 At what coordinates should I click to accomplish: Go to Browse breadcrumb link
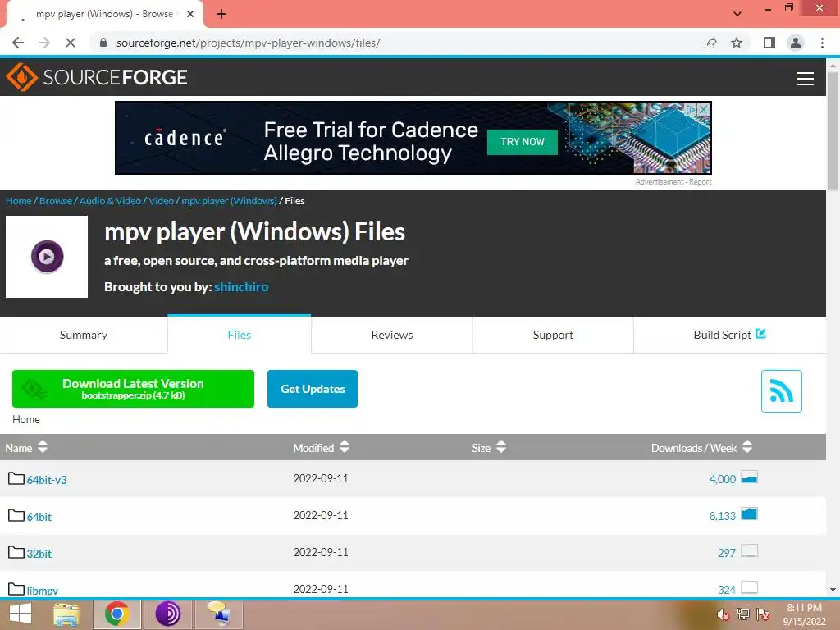coord(56,201)
